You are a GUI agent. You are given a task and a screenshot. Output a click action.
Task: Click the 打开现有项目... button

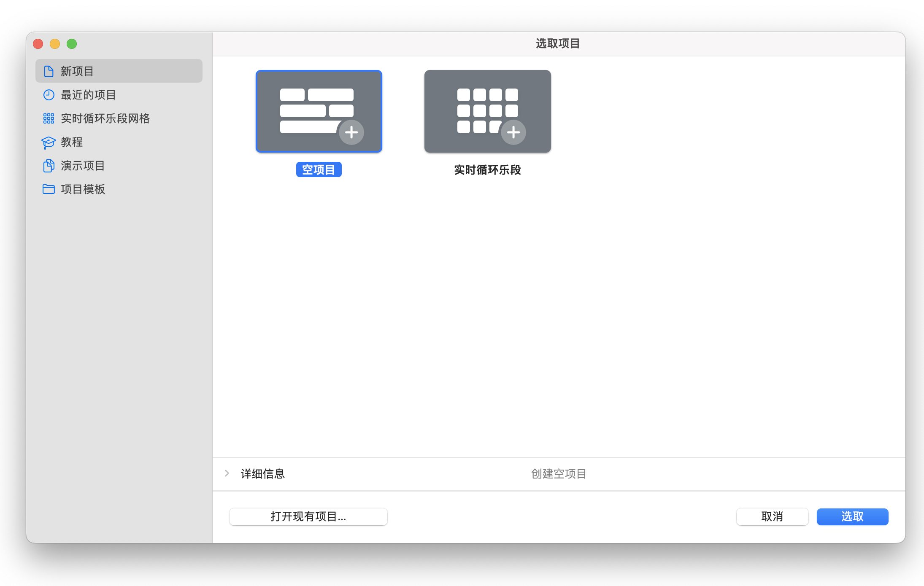click(308, 516)
